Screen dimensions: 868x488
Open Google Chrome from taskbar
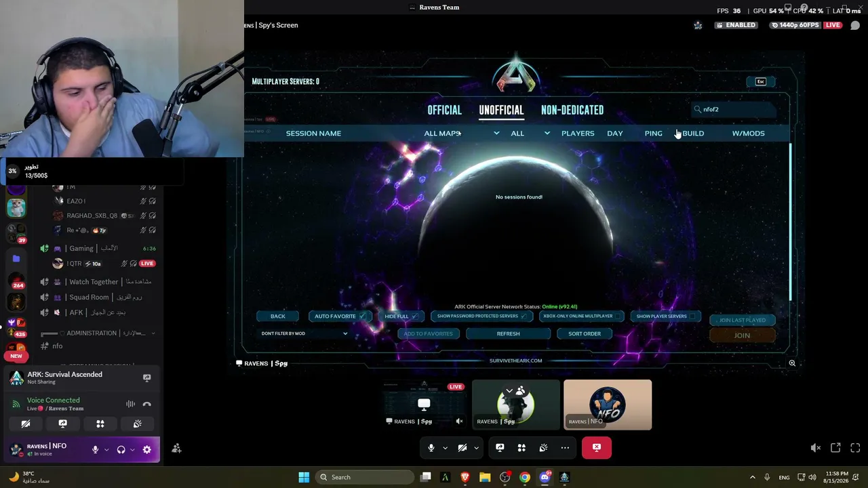pos(525,477)
